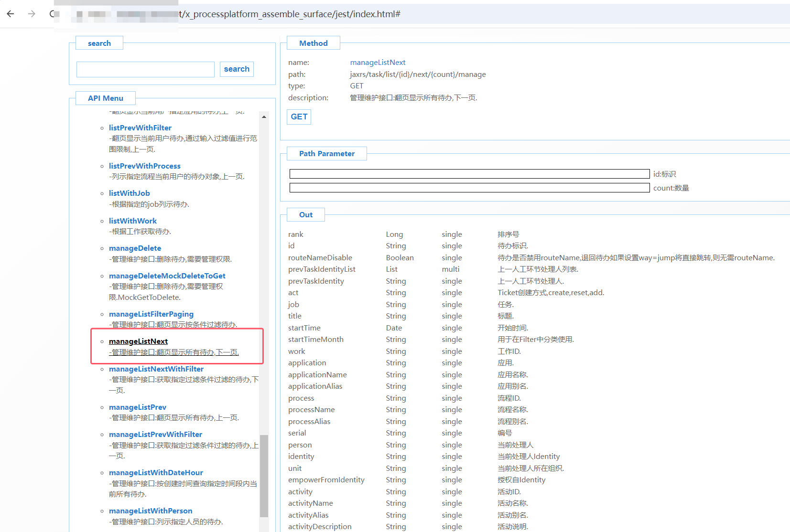Click the API menu scroll-up arrow
The image size is (790, 532).
tap(264, 117)
